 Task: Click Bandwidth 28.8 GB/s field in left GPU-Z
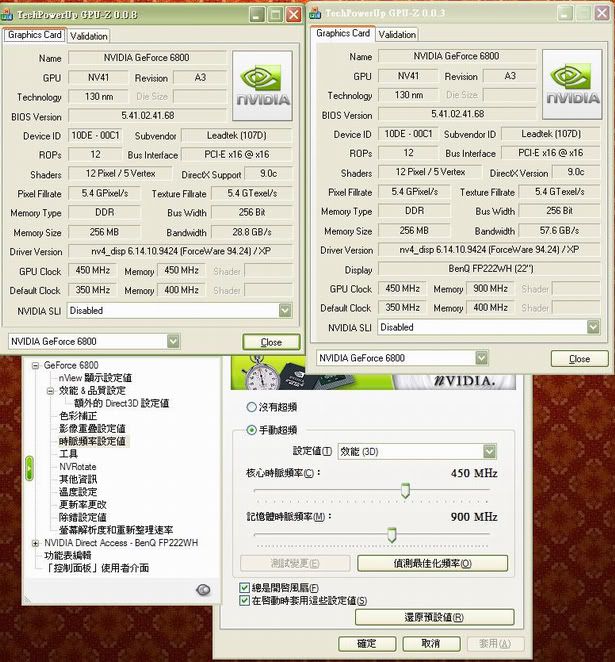point(252,232)
